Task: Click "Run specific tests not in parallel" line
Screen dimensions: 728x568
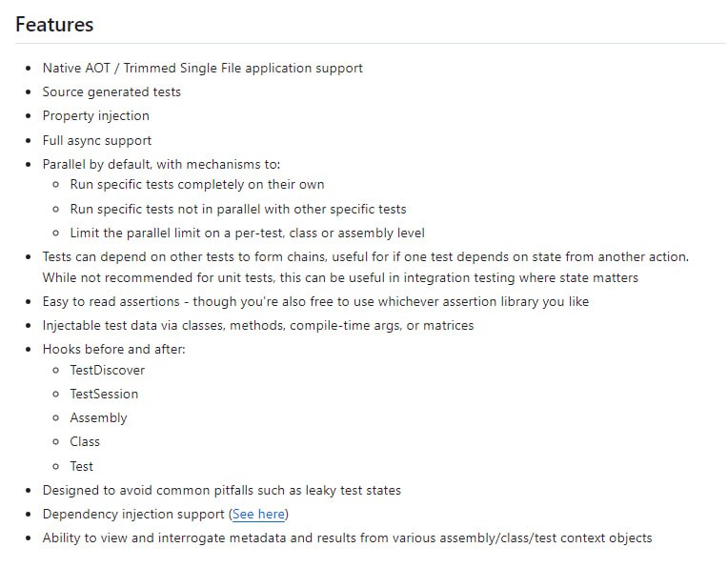Action: (x=237, y=208)
